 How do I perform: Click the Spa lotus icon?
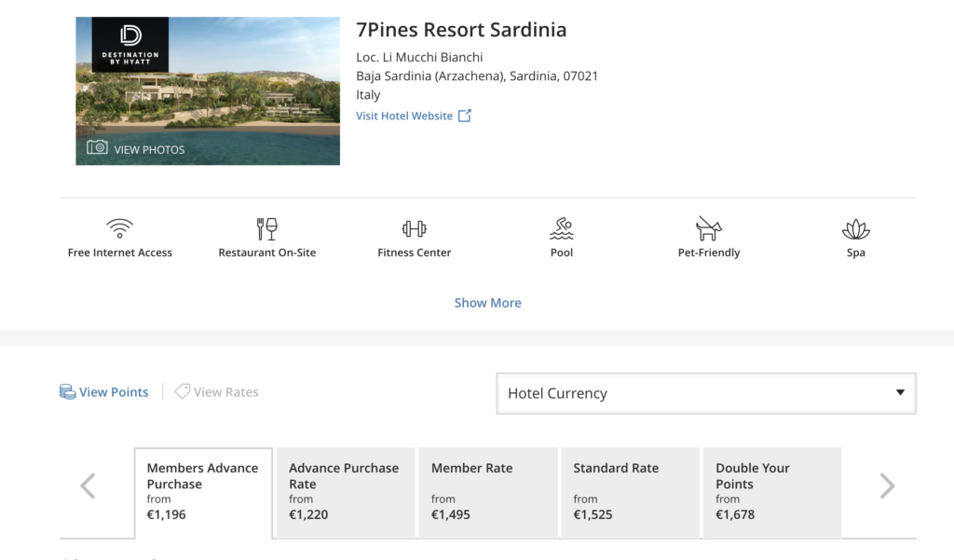(856, 229)
